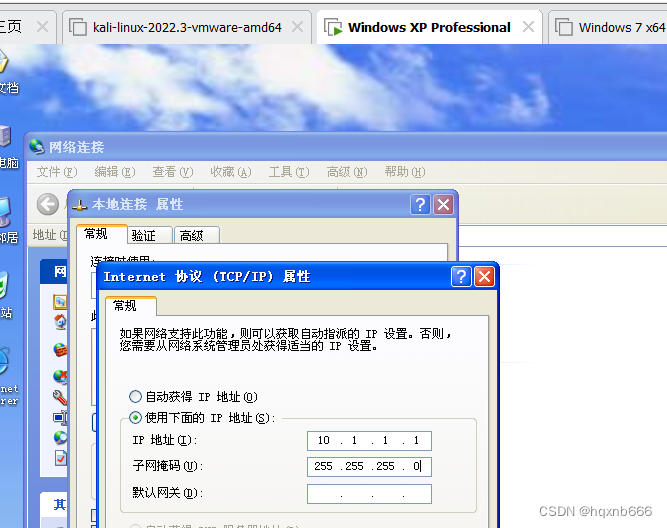Open the 工具(T) menu
667x528 pixels.
tap(289, 172)
